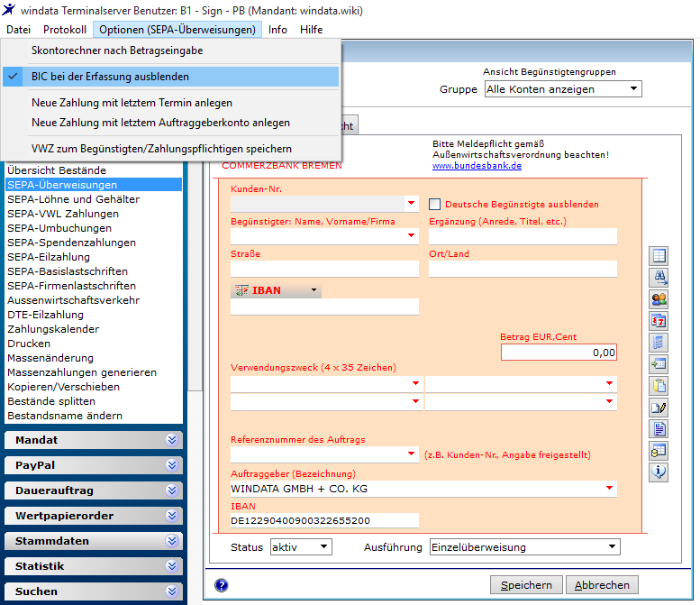Open the Status dropdown showing aktiv
The width and height of the screenshot is (700, 605).
point(301,547)
